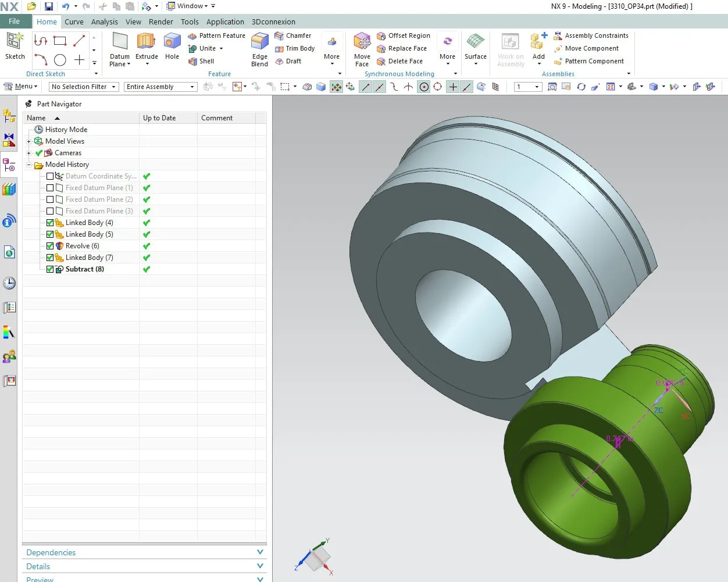Click the File button
Image resolution: width=728 pixels, height=582 pixels.
click(x=15, y=22)
